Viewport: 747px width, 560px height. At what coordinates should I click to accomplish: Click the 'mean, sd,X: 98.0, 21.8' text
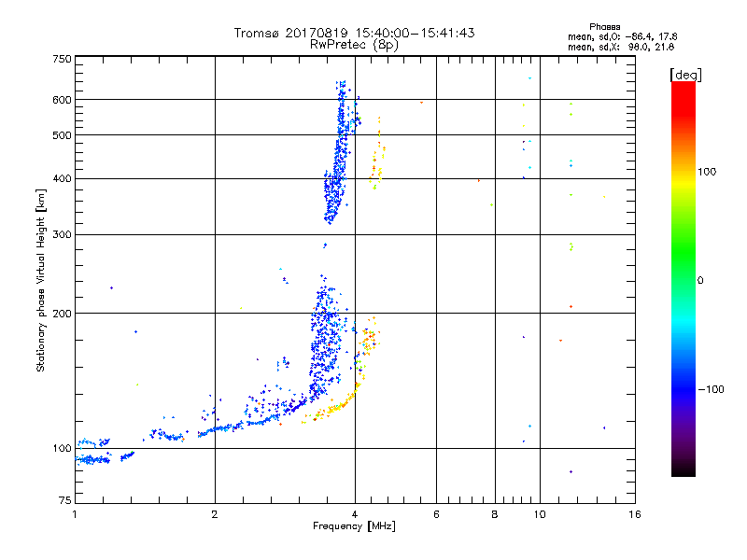coord(621,47)
